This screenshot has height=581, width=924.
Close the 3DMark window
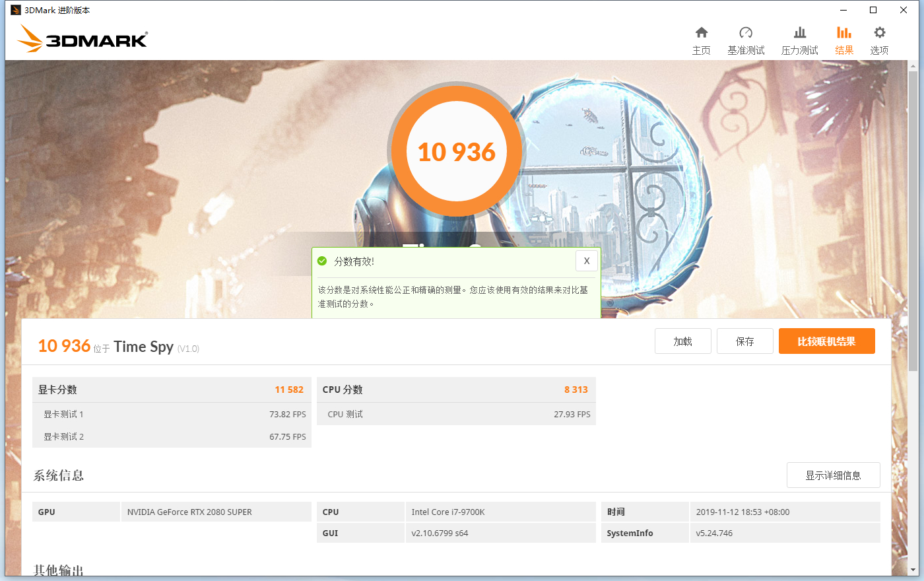[904, 10]
